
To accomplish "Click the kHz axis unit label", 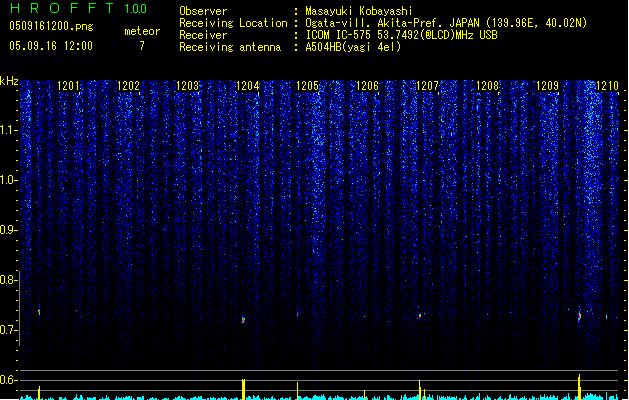I will [x=9, y=81].
